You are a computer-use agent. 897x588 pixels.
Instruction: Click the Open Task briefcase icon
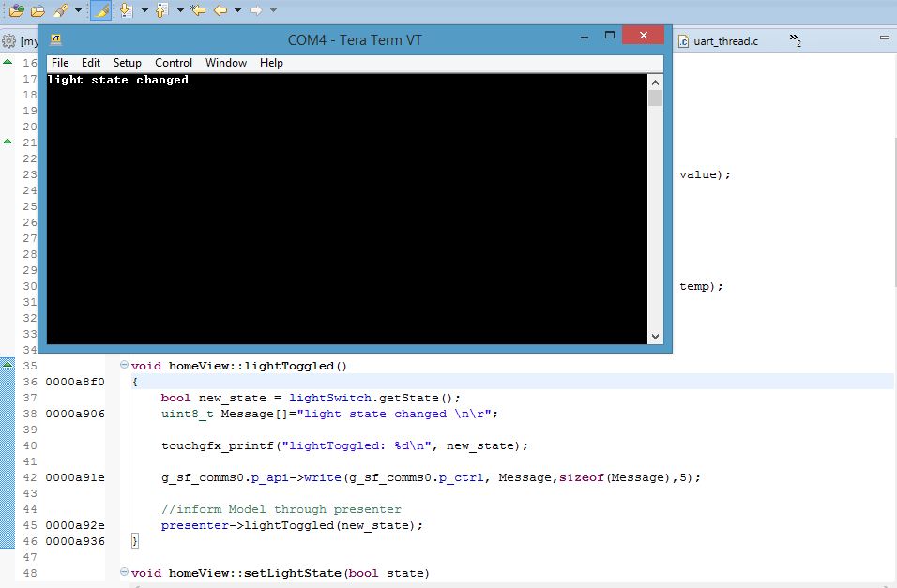point(38,10)
